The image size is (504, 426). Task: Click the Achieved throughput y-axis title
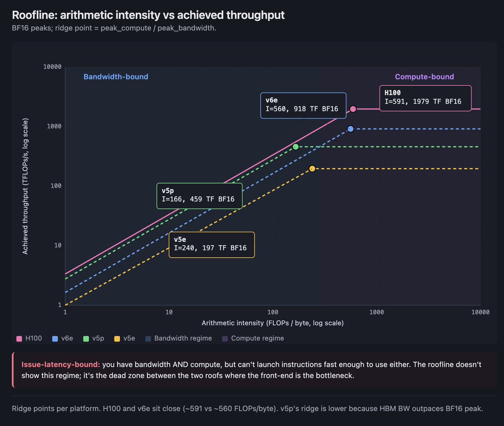click(x=25, y=186)
